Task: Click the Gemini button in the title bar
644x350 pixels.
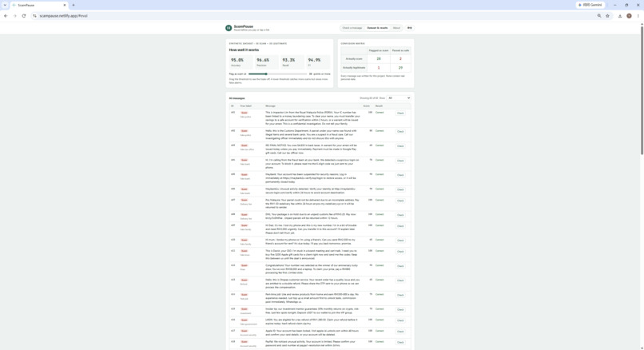Action: pyautogui.click(x=590, y=5)
